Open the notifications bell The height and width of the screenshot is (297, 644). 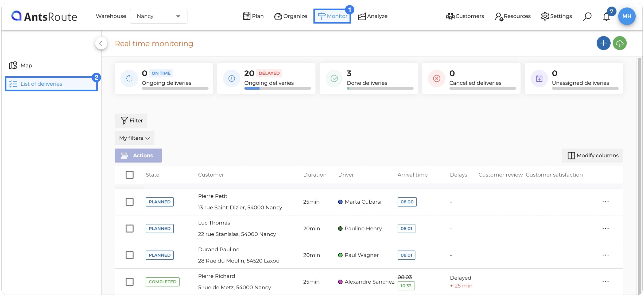(606, 17)
